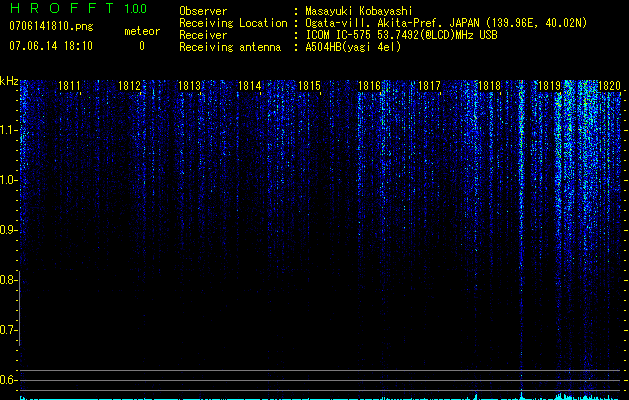
Task: Click the cyan signal level graph
Action: [320, 396]
